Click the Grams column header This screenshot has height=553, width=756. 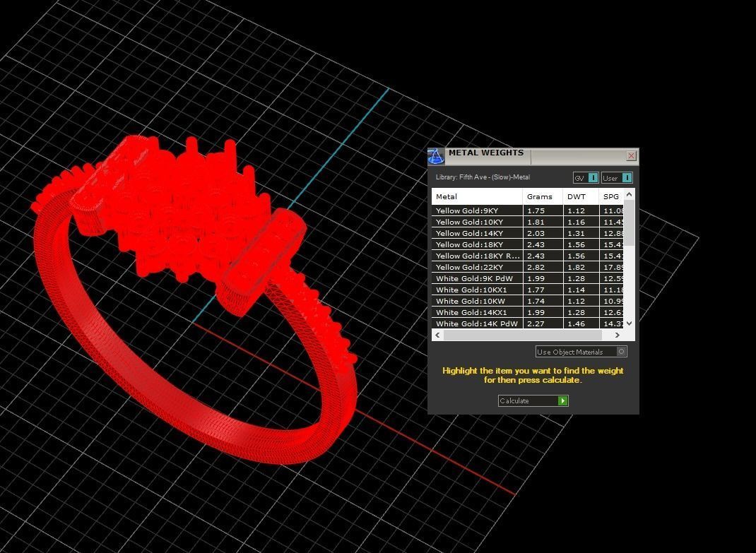(543, 197)
